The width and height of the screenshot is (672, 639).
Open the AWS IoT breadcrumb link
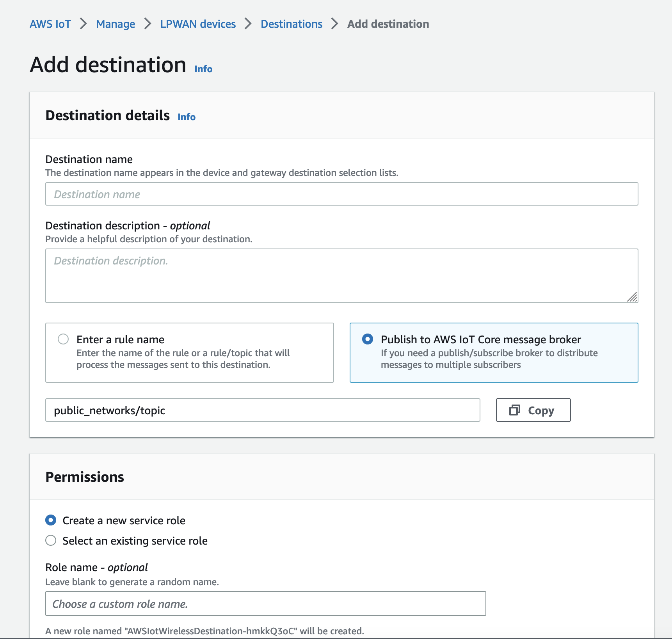click(x=50, y=24)
